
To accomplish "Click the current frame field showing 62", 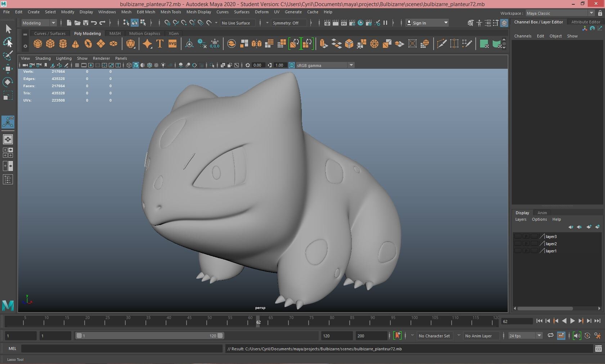I will pos(516,321).
